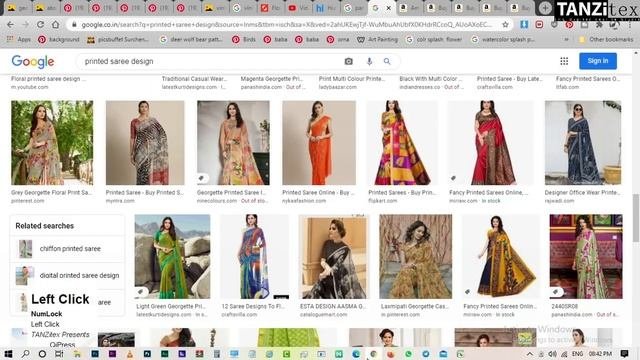Open Grey Georgette Floral Print saree image
The image size is (640, 360).
coord(52,143)
